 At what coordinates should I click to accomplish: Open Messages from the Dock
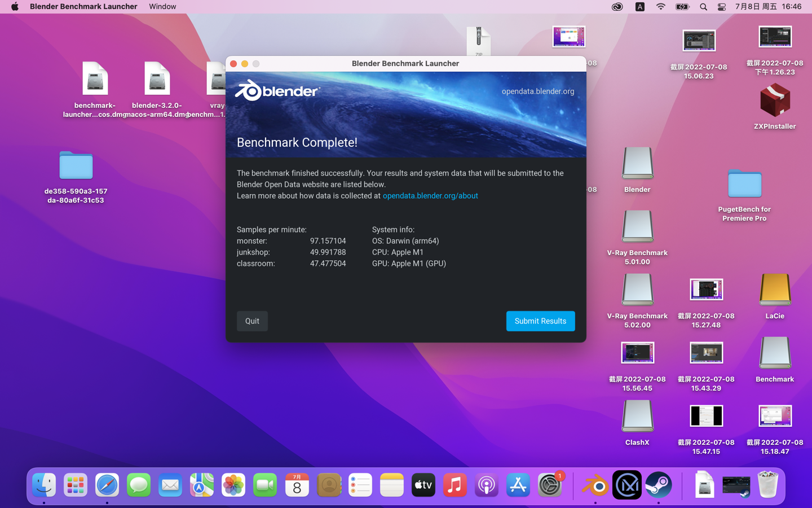click(139, 485)
